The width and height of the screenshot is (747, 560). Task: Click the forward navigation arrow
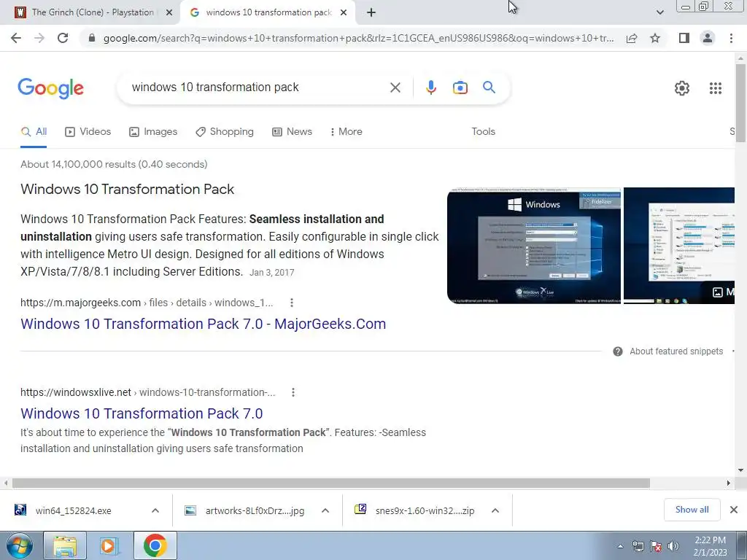(x=39, y=38)
